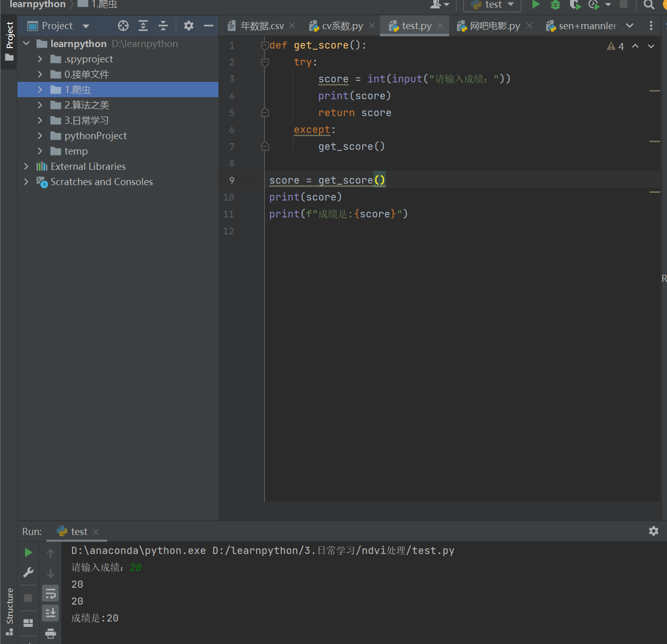
Task: Rerun test from the Run panel
Action: click(x=29, y=552)
